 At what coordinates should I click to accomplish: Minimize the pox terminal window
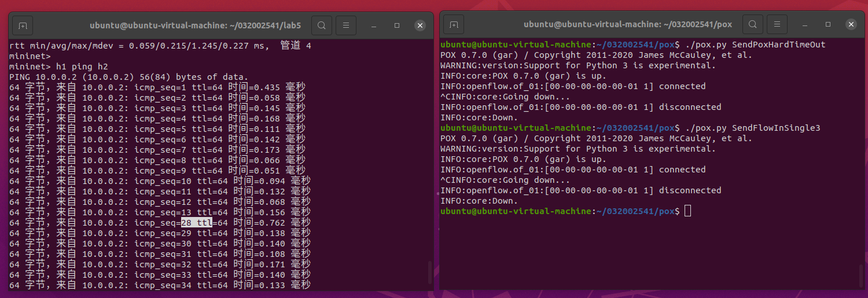805,25
